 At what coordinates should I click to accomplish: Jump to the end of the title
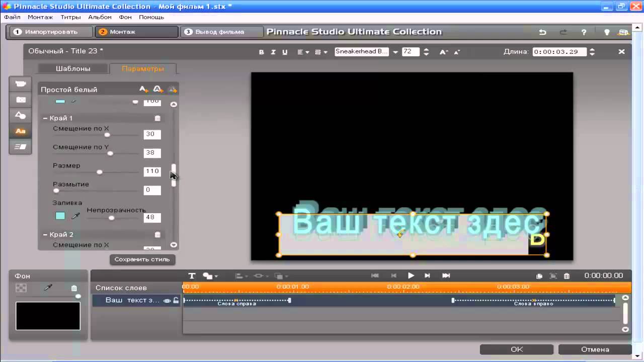(x=446, y=276)
